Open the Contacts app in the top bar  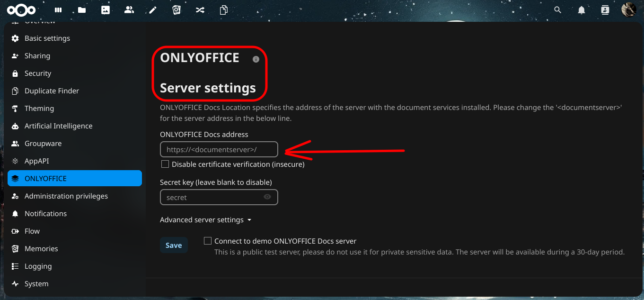[x=129, y=10]
